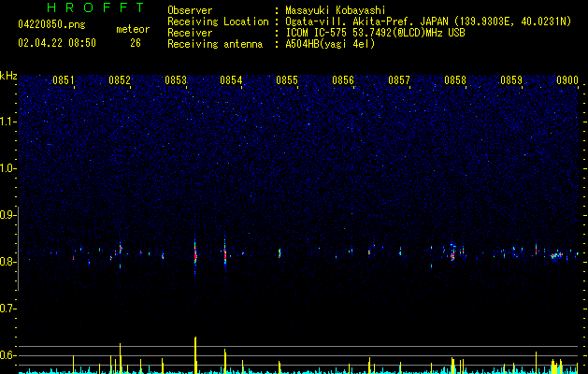Click the Ogata-vill. Akita-Pref. JAPAN location text
Screen dimensions: 588x374
coord(428,22)
